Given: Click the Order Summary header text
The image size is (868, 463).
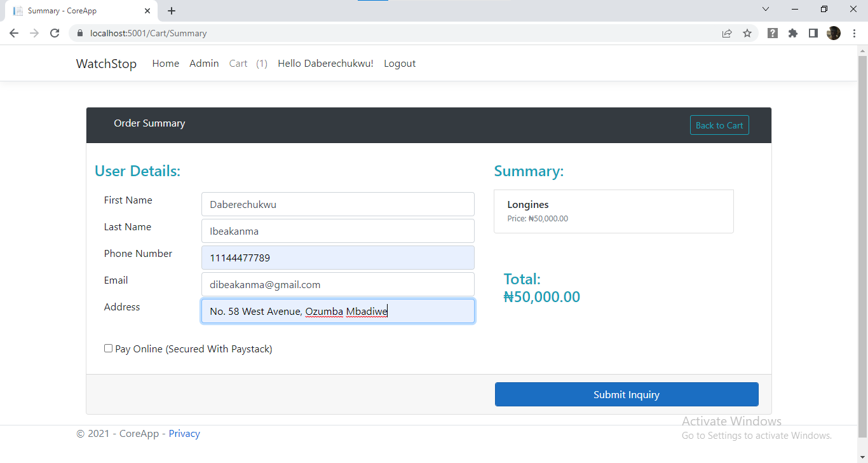Looking at the screenshot, I should point(149,123).
